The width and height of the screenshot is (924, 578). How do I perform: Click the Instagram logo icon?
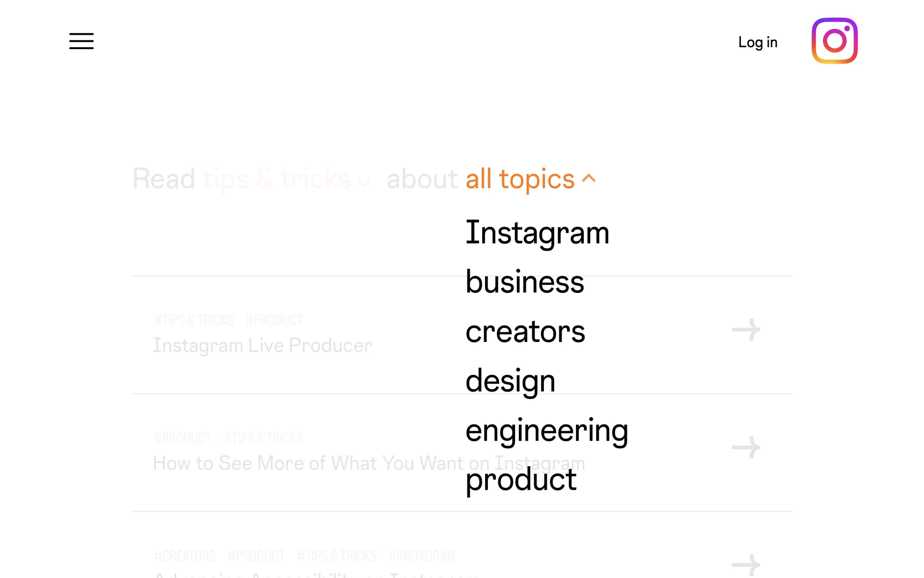coord(834,41)
